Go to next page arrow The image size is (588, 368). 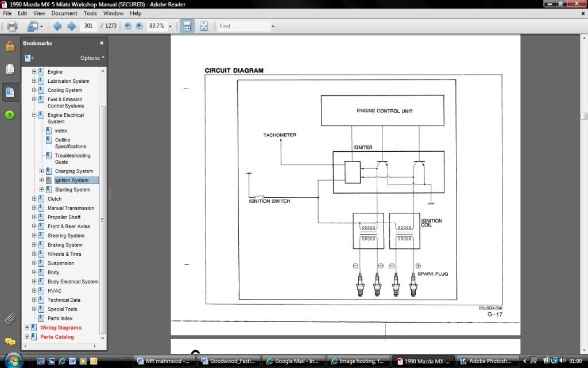(x=71, y=26)
